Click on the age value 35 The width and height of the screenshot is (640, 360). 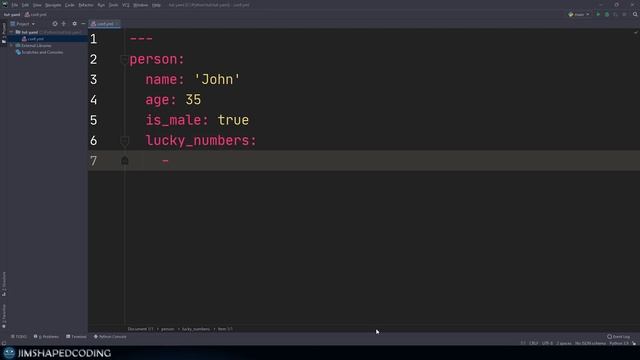(x=193, y=100)
